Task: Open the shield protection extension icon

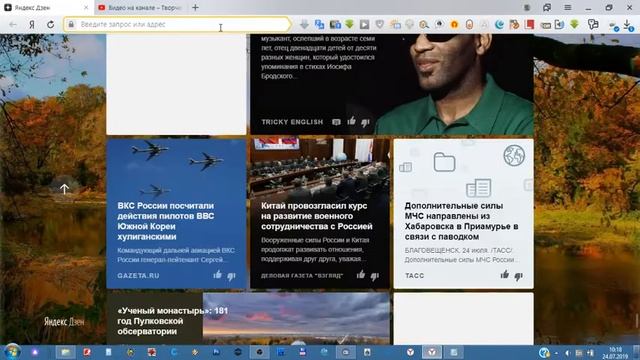Action: (x=380, y=24)
